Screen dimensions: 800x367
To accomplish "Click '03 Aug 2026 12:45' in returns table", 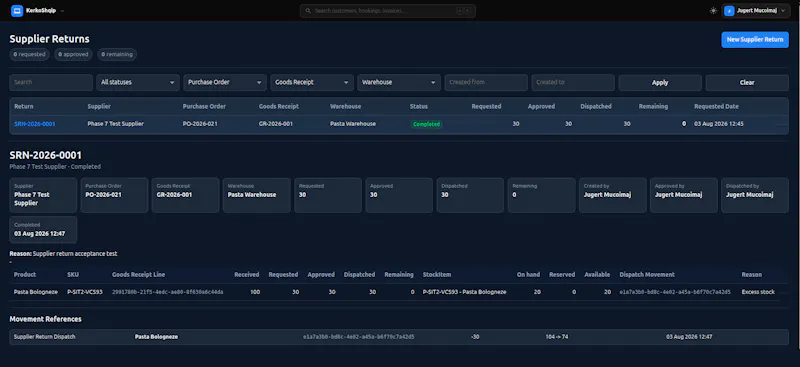I will tap(719, 124).
